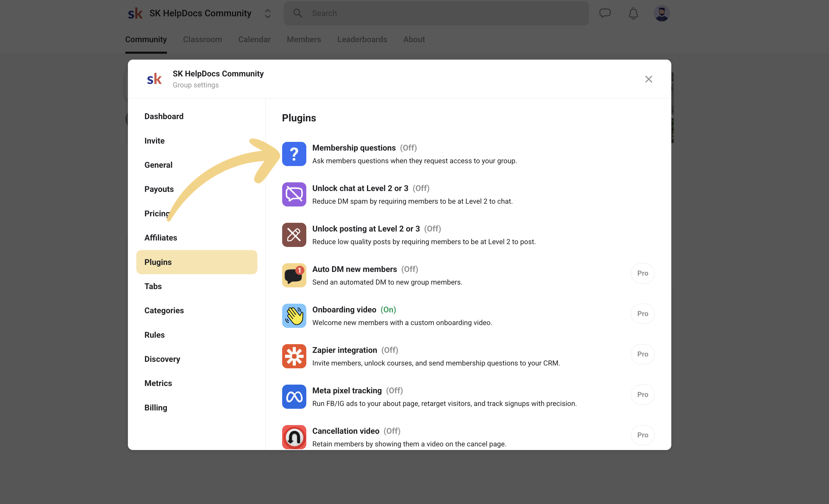This screenshot has height=504, width=829.
Task: Click the Zapier integration asterisk icon
Action: click(x=294, y=356)
